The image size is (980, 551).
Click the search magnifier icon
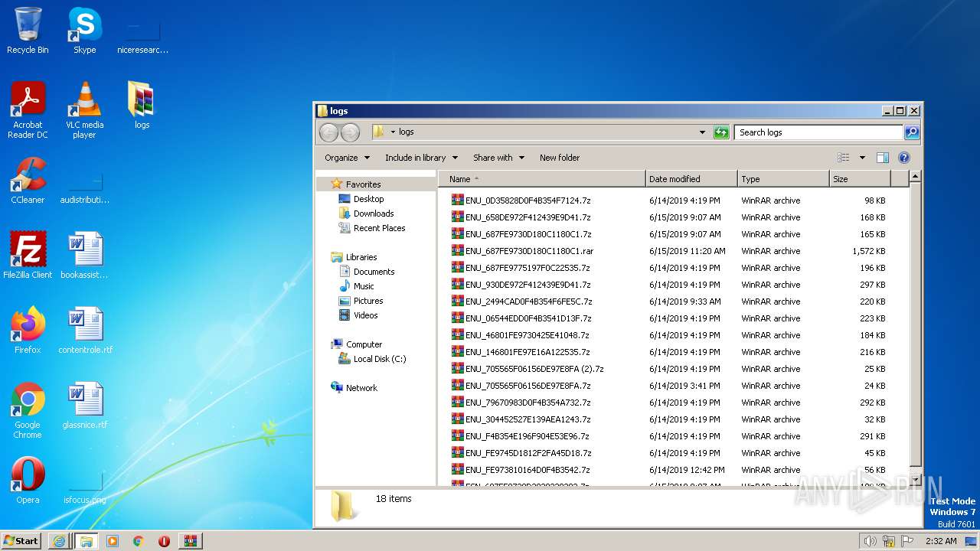click(912, 132)
